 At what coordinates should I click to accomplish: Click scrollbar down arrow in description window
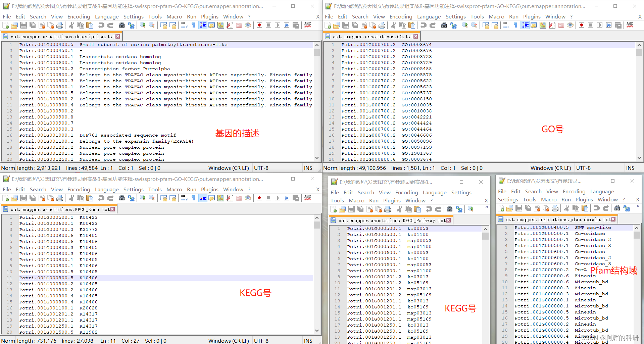(x=316, y=158)
